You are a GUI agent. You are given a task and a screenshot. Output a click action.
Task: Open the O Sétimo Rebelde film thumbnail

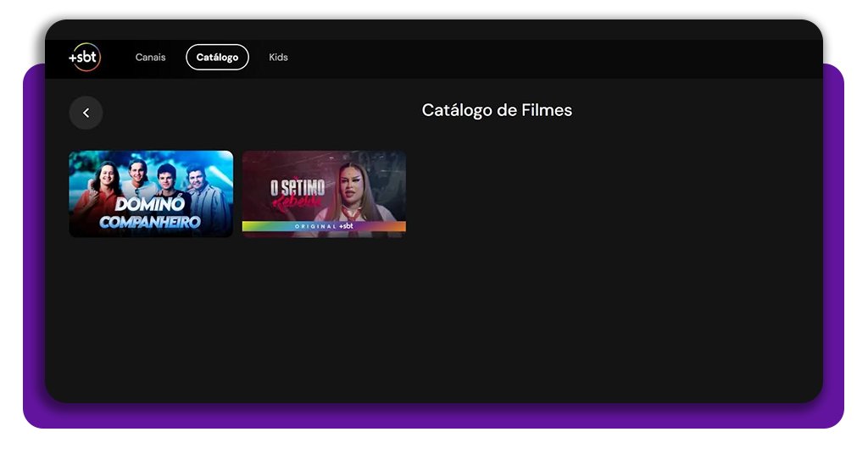pyautogui.click(x=324, y=194)
